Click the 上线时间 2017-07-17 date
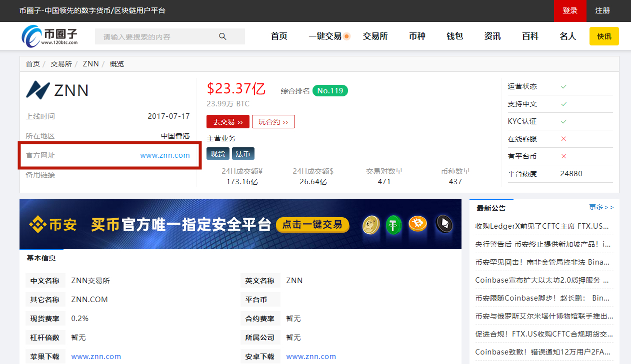The image size is (631, 364). (x=169, y=116)
